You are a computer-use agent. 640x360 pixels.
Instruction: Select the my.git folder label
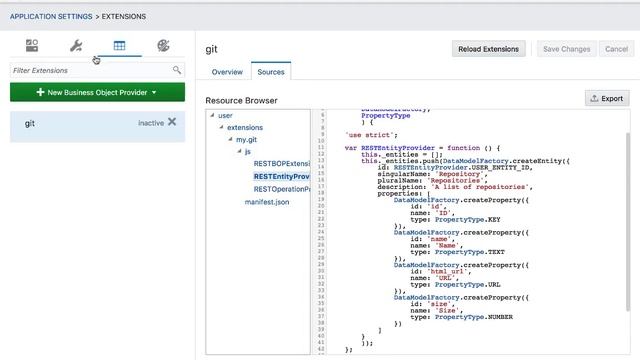coord(247,140)
